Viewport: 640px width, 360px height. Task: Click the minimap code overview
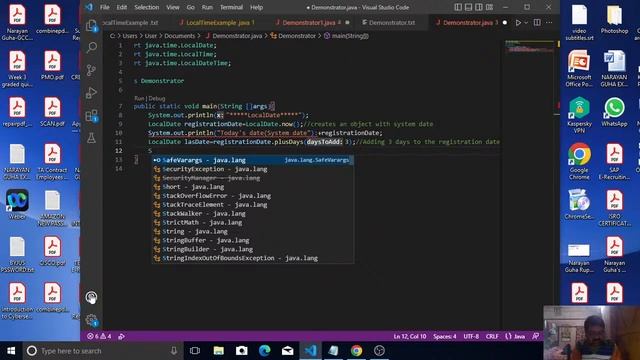pos(529,46)
